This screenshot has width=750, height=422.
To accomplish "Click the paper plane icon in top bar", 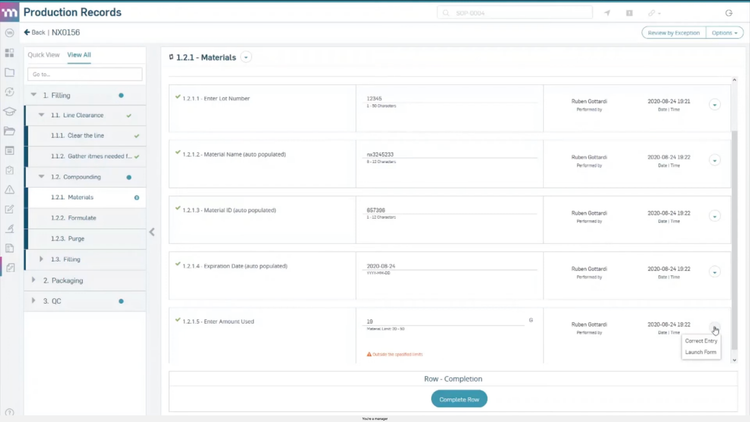I will pyautogui.click(x=607, y=13).
